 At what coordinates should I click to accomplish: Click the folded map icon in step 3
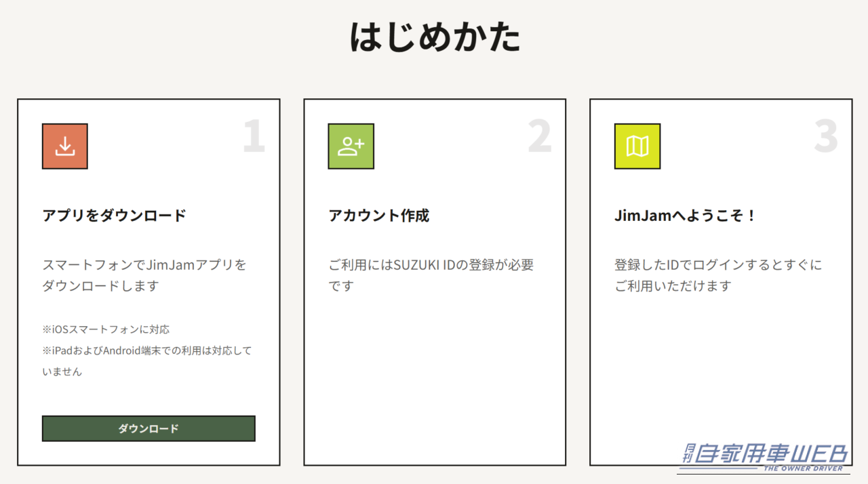637,146
